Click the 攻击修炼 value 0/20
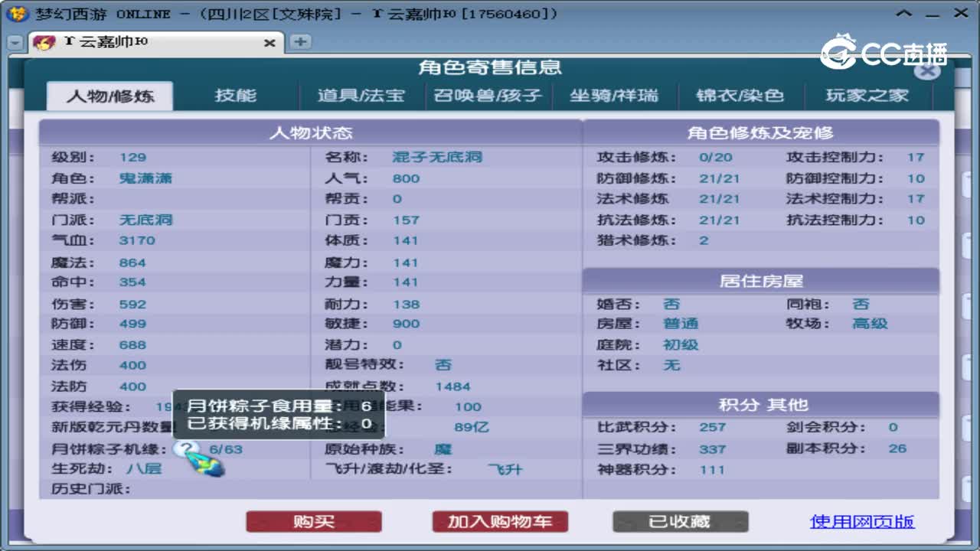 click(x=716, y=157)
